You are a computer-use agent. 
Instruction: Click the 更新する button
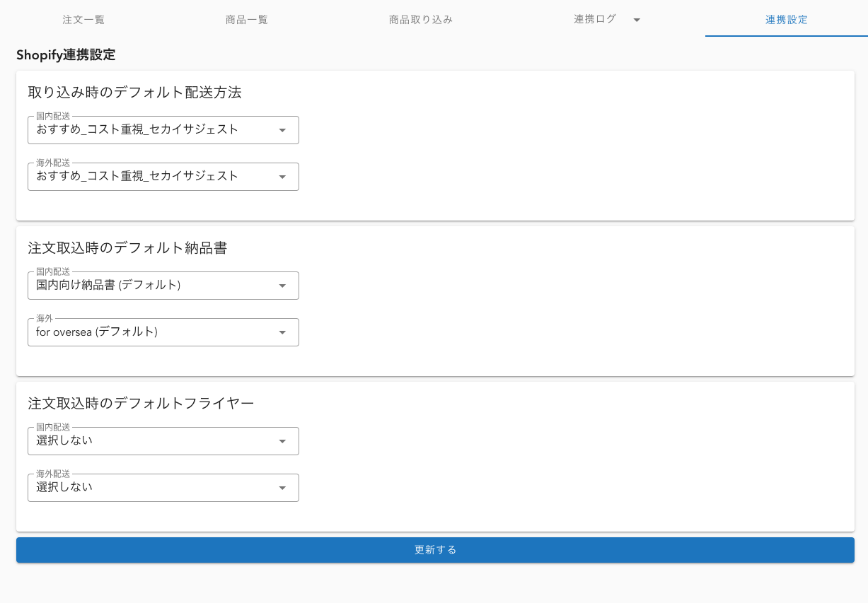435,550
